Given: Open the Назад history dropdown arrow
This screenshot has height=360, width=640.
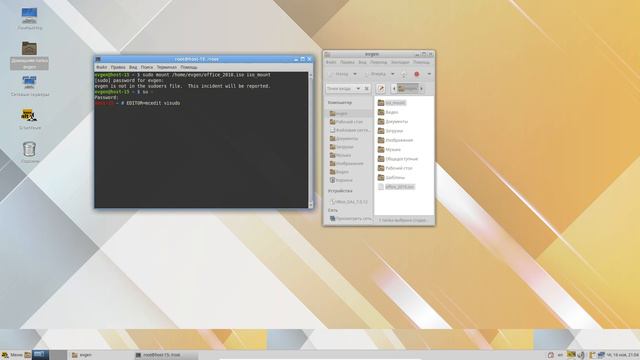Looking at the screenshot, I should pos(355,74).
